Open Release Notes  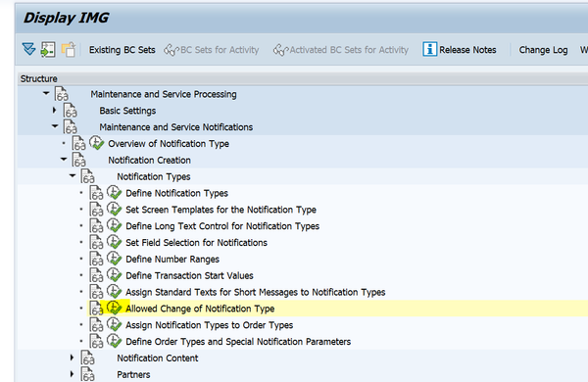tap(467, 50)
